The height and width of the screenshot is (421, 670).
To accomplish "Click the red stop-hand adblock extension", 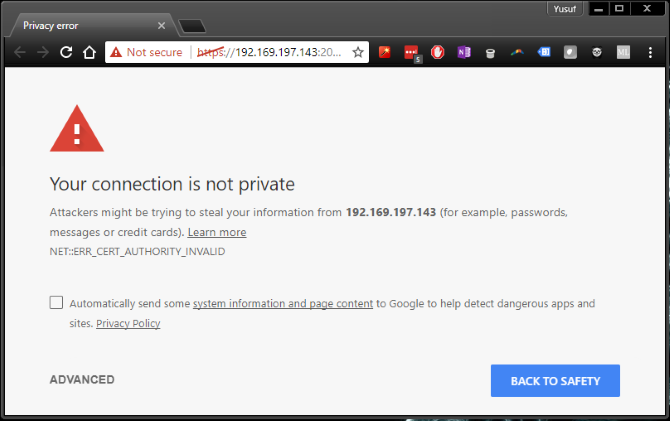I will click(x=437, y=52).
